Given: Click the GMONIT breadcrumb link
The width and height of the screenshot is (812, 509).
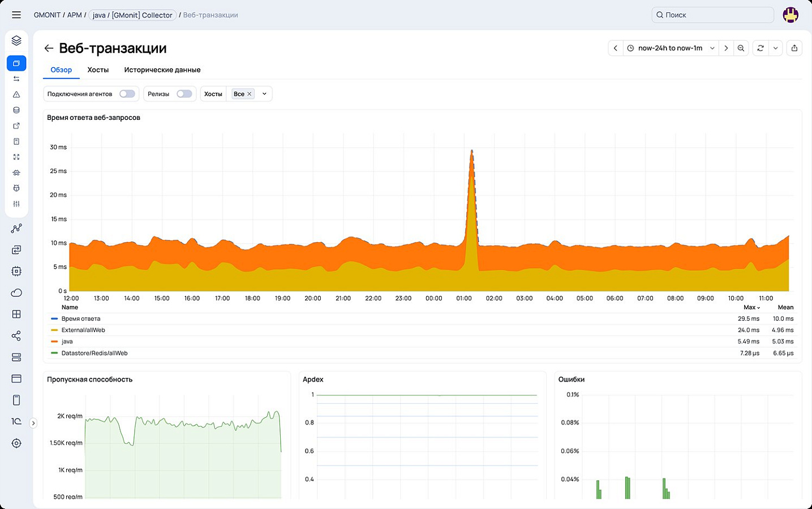Looking at the screenshot, I should 47,15.
